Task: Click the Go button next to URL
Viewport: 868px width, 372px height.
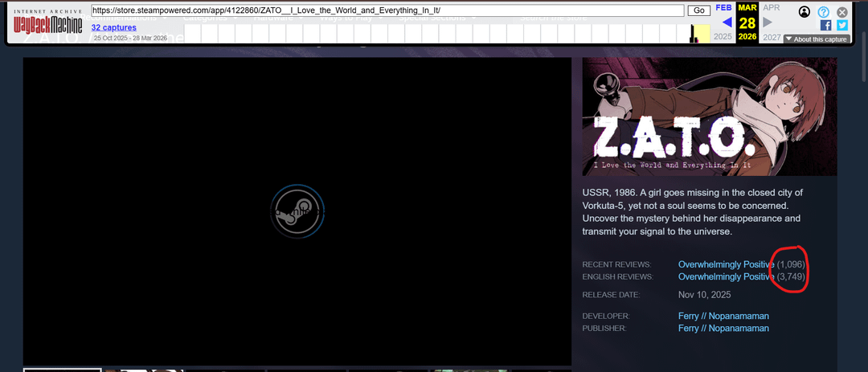Action: [x=698, y=10]
